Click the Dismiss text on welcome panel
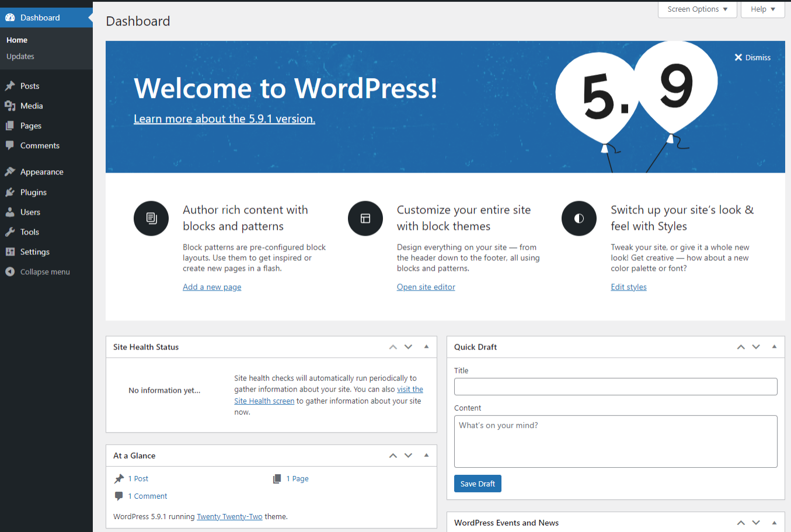The width and height of the screenshot is (791, 532). click(758, 57)
